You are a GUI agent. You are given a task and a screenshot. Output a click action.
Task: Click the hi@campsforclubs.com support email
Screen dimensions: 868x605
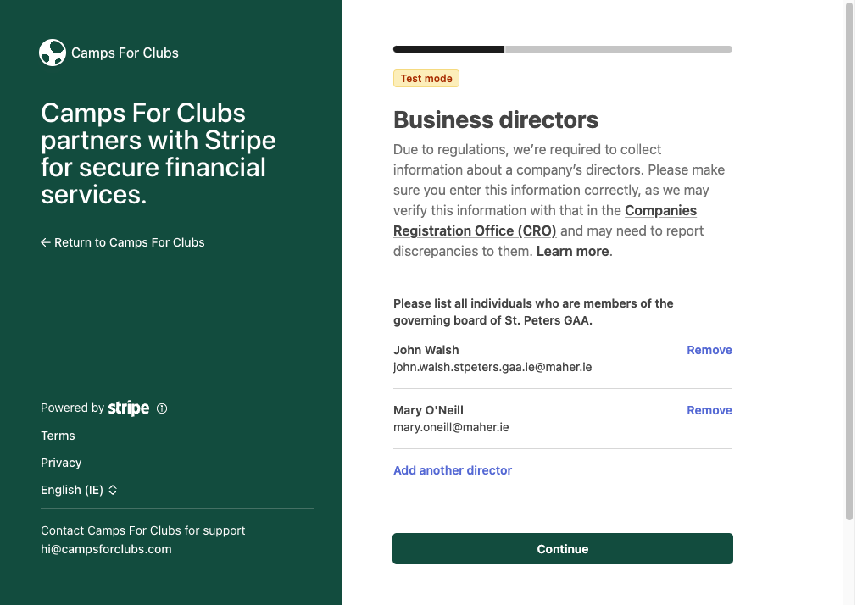point(106,549)
